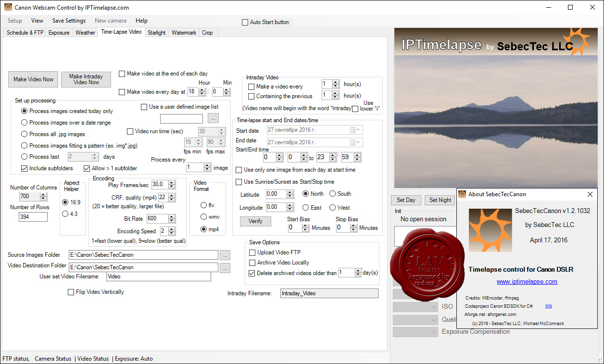Select wmv video format

coord(204,217)
